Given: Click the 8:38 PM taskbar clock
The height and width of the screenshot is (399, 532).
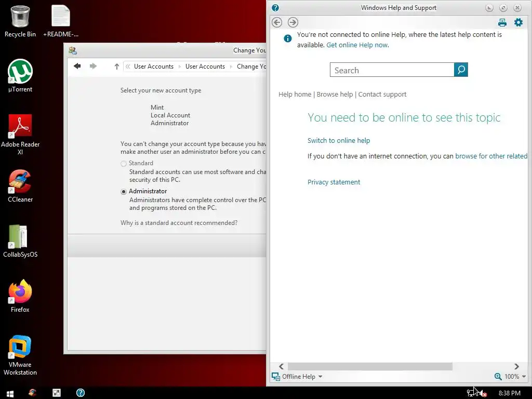Looking at the screenshot, I should point(509,393).
